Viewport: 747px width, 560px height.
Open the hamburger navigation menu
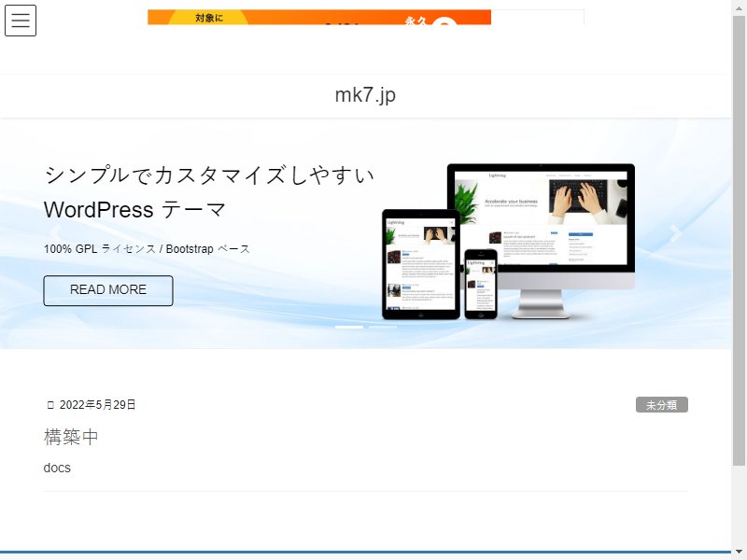coord(21,21)
